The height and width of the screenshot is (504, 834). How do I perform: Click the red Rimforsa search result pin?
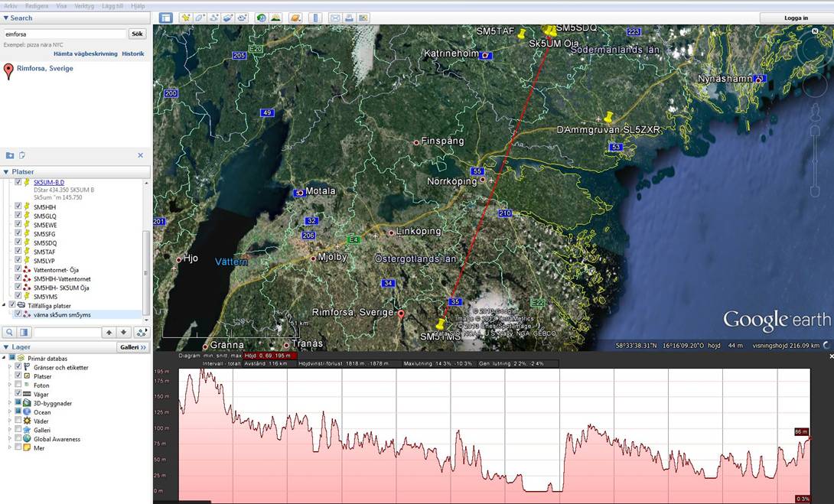(x=8, y=70)
